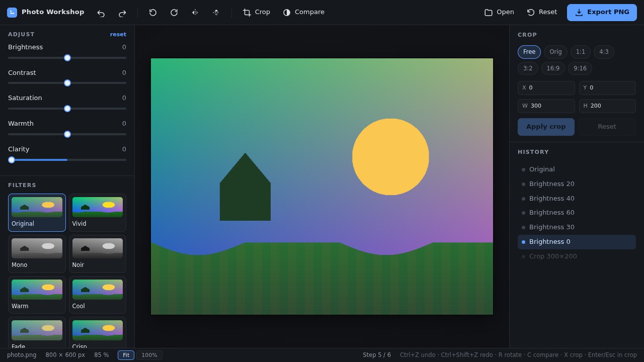The height and width of the screenshot is (362, 644).
Task: Click the top bar Reset button
Action: (x=542, y=13)
